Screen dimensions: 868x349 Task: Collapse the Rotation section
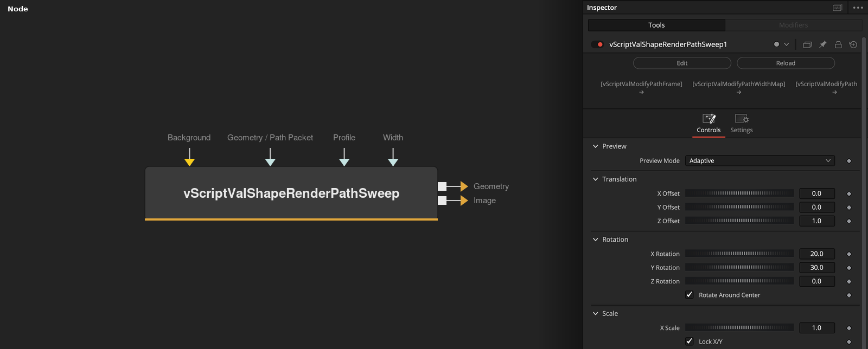(x=596, y=240)
